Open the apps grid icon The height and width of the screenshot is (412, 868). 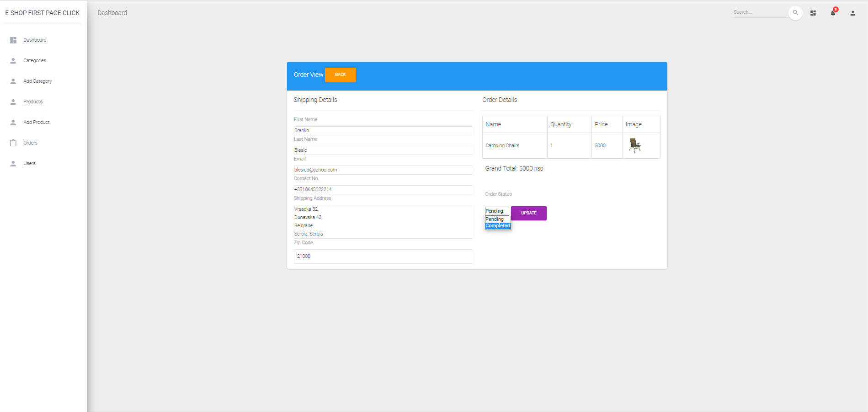[x=813, y=13]
